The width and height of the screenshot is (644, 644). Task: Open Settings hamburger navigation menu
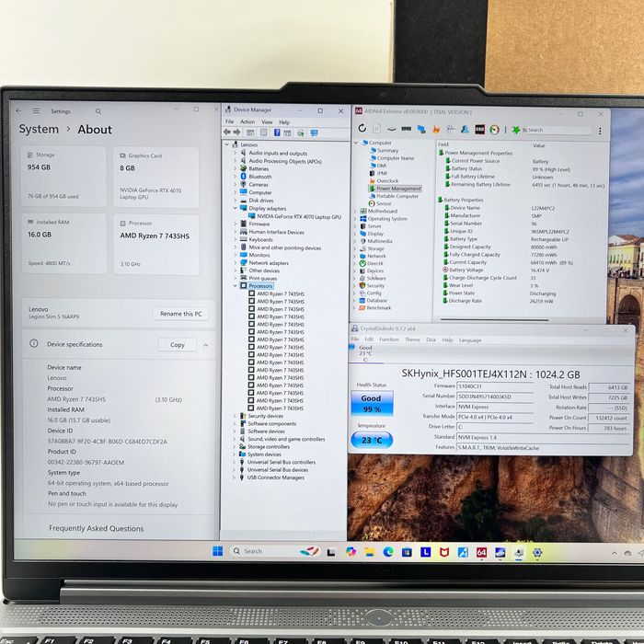pyautogui.click(x=36, y=111)
